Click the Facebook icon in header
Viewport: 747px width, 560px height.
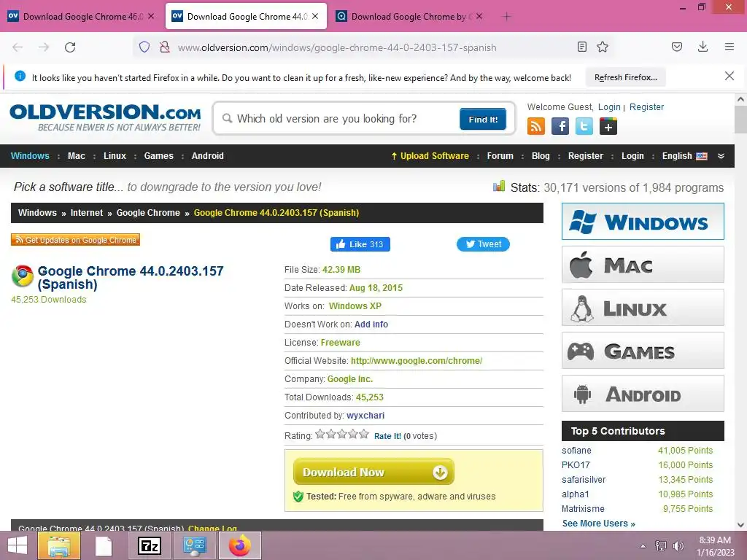(x=560, y=126)
